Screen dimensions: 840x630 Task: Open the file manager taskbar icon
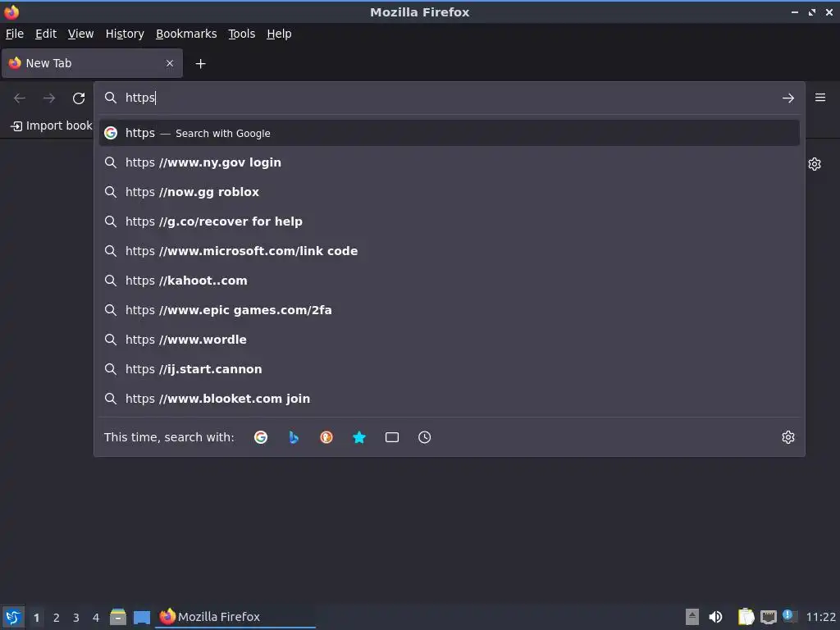[118, 617]
